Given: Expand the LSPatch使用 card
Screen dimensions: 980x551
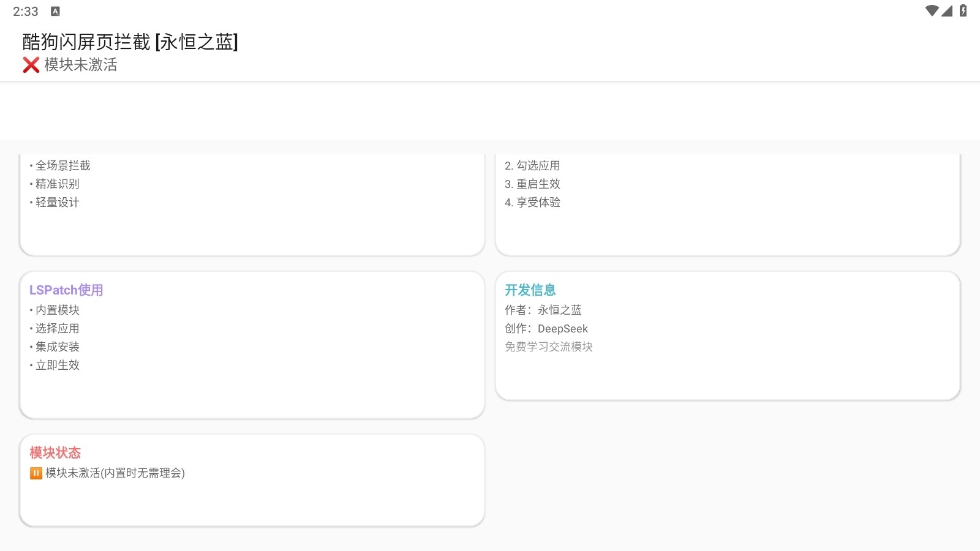Looking at the screenshot, I should point(67,290).
